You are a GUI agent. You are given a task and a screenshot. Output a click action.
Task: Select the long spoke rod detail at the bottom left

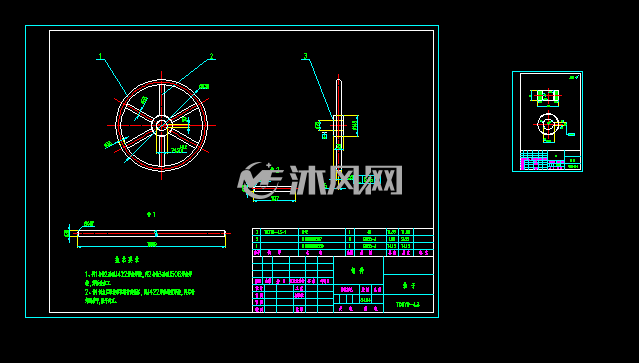(x=151, y=233)
